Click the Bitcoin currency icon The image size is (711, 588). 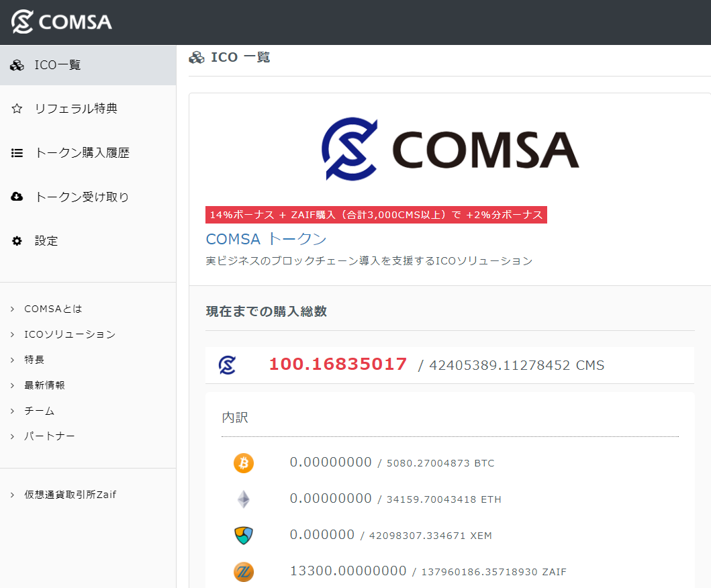244,462
